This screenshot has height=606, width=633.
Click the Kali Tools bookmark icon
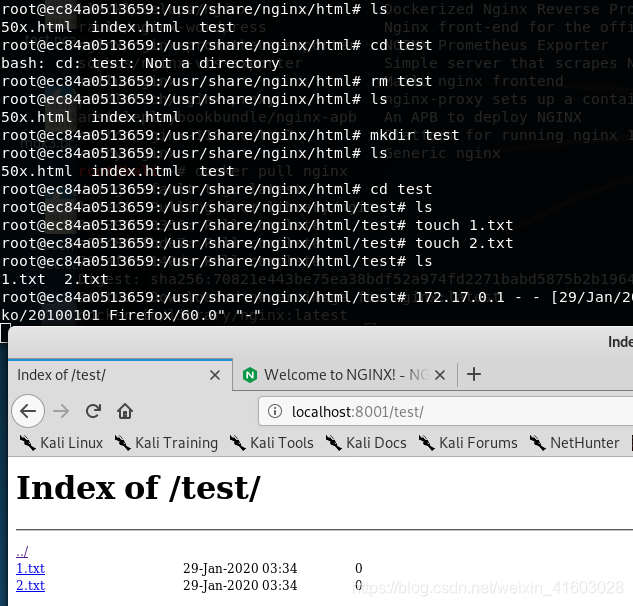tap(237, 443)
